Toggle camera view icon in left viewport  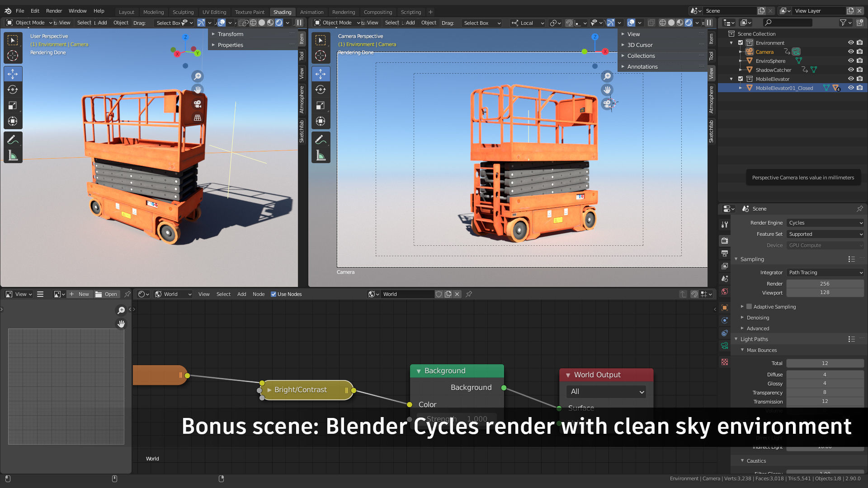click(x=198, y=104)
